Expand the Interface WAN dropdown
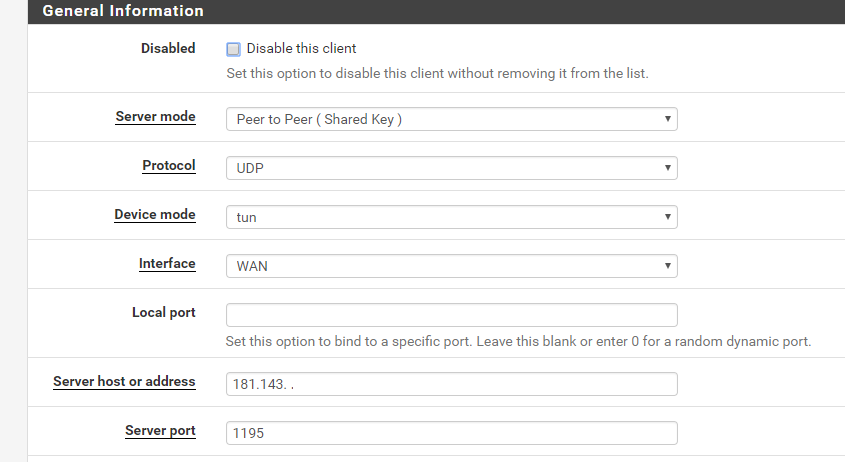The width and height of the screenshot is (845, 462). pos(451,266)
